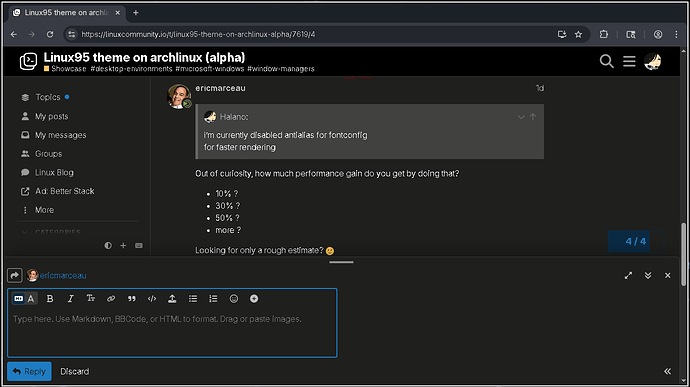Minimize the composer panel
This screenshot has height=387, width=690.
[648, 276]
